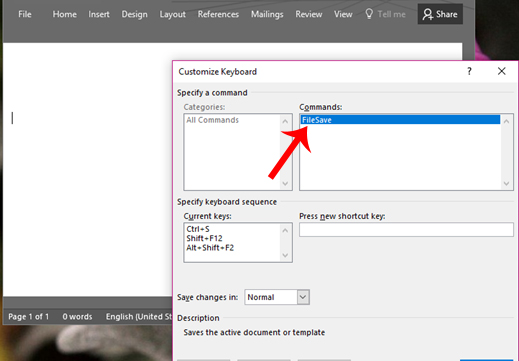This screenshot has width=519, height=361.
Task: Close the Customize Keyboard dialog
Action: coord(501,71)
